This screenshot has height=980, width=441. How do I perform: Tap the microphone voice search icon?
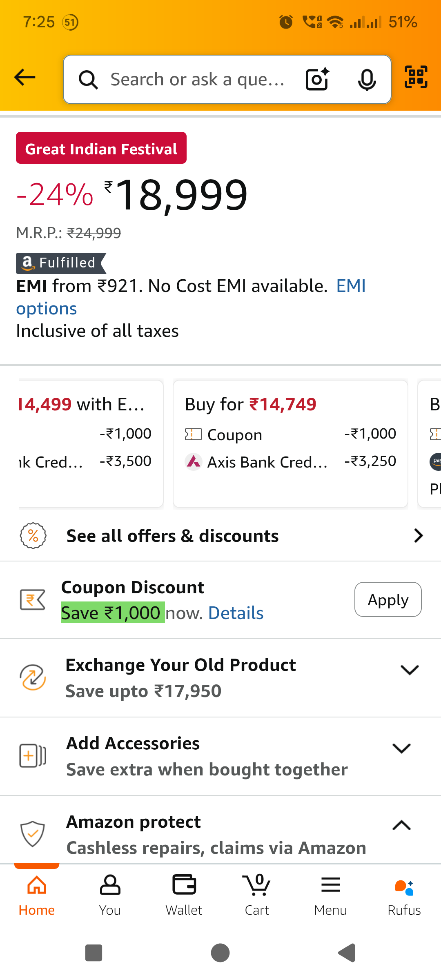tap(367, 80)
